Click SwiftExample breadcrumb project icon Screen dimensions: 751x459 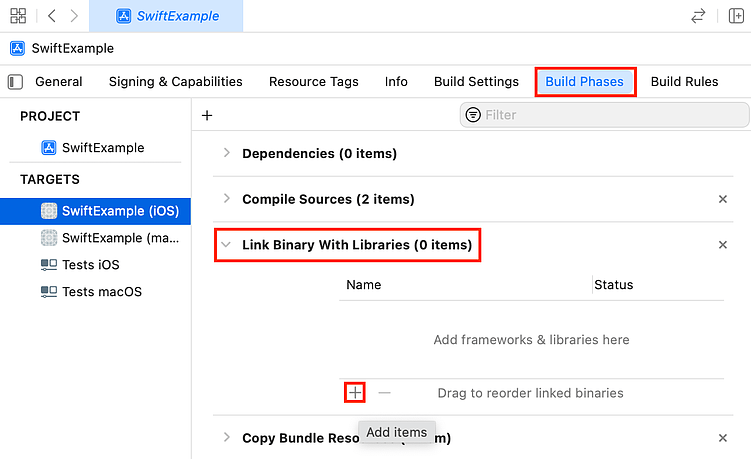pos(18,48)
